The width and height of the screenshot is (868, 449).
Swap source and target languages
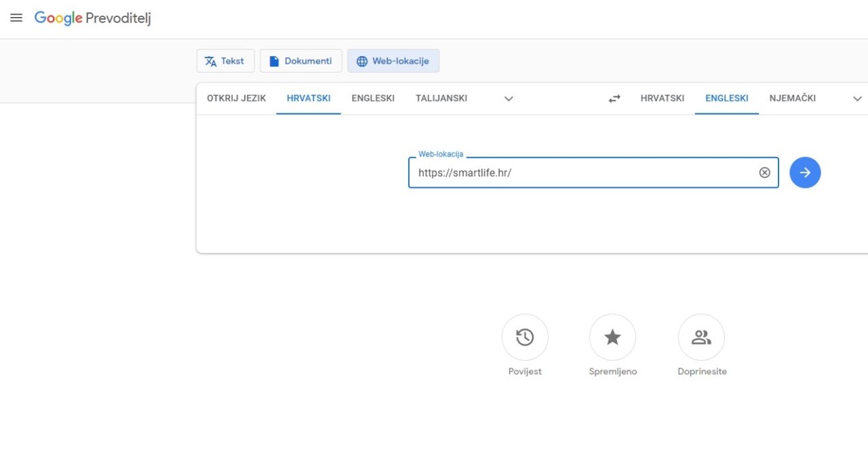coord(614,98)
